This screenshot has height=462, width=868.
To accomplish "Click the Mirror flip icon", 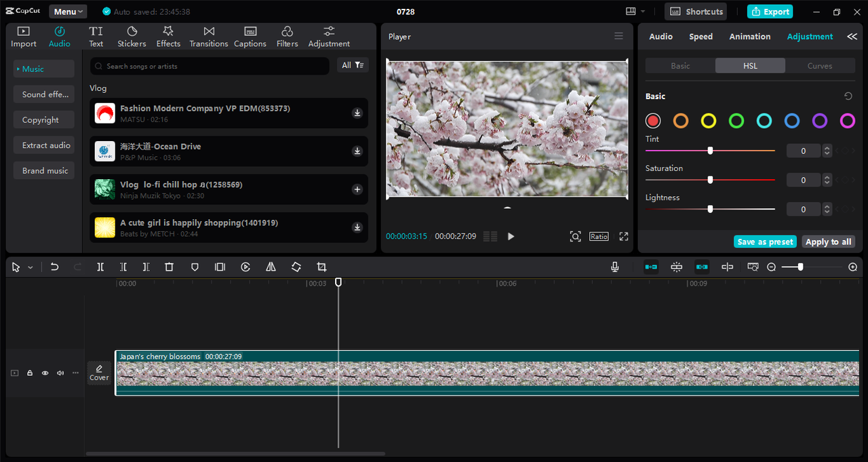I will coord(271,267).
